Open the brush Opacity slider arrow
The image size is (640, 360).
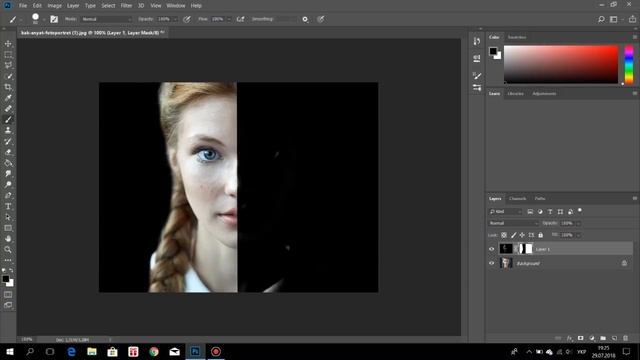[x=175, y=19]
